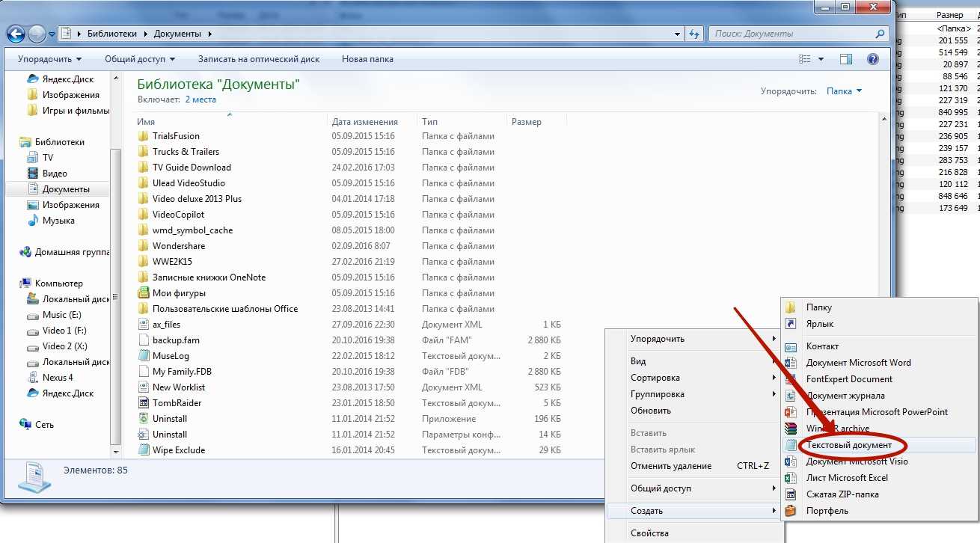
Task: Select Документы in the Libraries tree
Action: 66,189
